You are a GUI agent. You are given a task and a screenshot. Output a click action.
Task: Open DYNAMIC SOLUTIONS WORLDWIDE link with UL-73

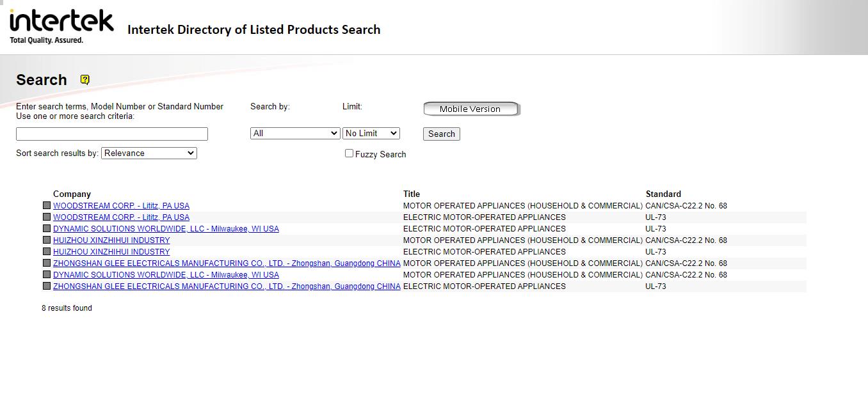click(166, 229)
